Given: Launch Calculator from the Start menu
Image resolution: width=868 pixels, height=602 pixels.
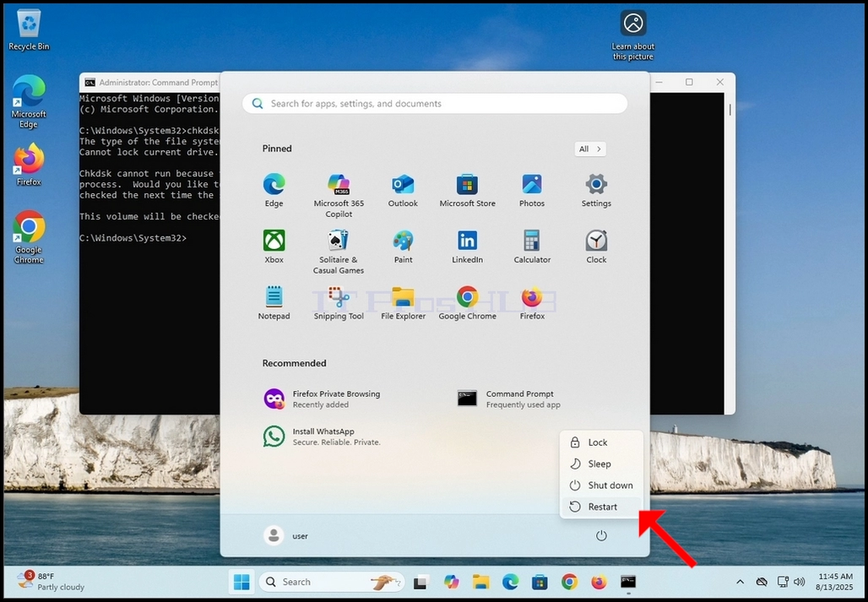Looking at the screenshot, I should click(x=532, y=247).
